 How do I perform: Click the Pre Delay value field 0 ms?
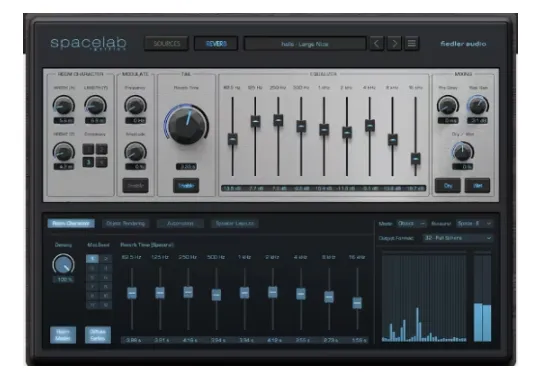(448, 120)
